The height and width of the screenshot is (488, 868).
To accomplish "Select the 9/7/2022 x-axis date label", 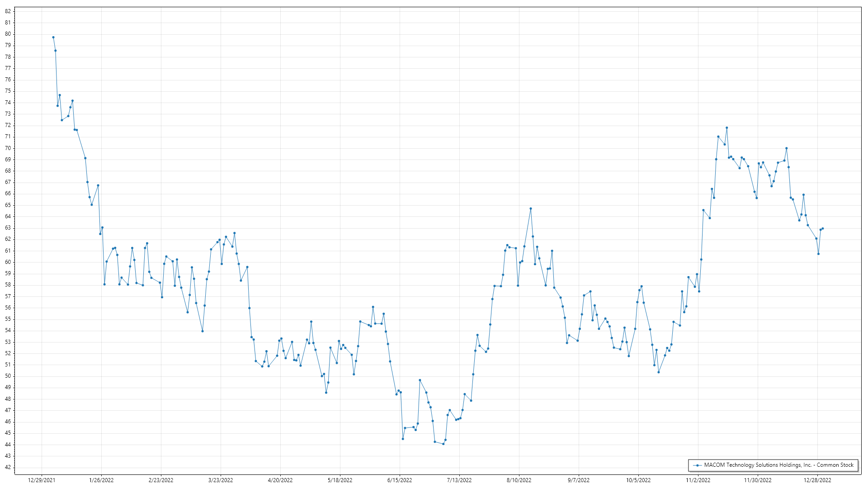I will tap(579, 480).
